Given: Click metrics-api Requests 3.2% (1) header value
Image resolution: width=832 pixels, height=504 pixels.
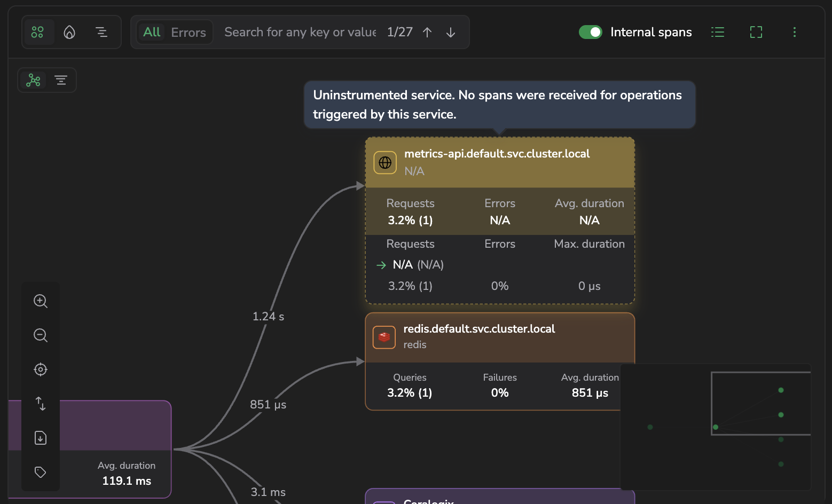Looking at the screenshot, I should [x=410, y=220].
